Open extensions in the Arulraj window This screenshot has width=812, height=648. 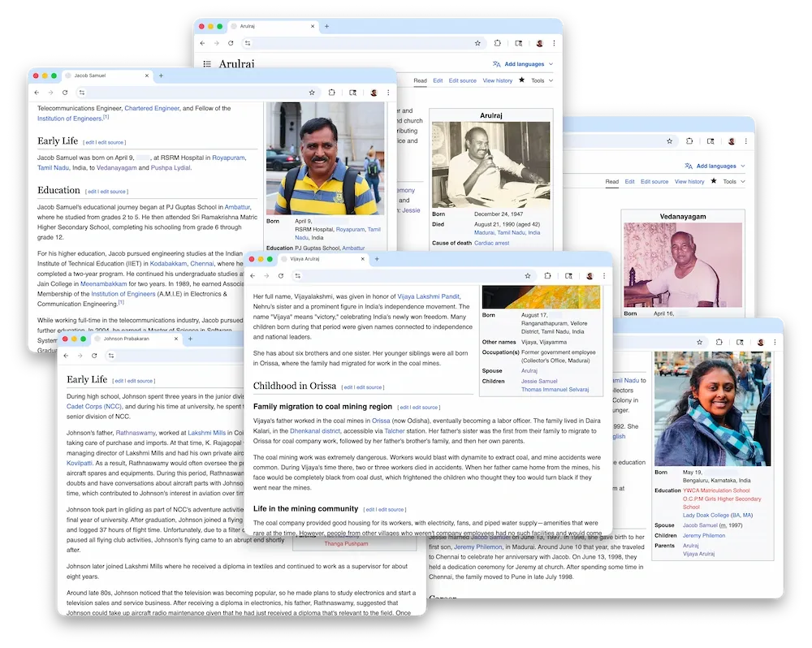498,44
